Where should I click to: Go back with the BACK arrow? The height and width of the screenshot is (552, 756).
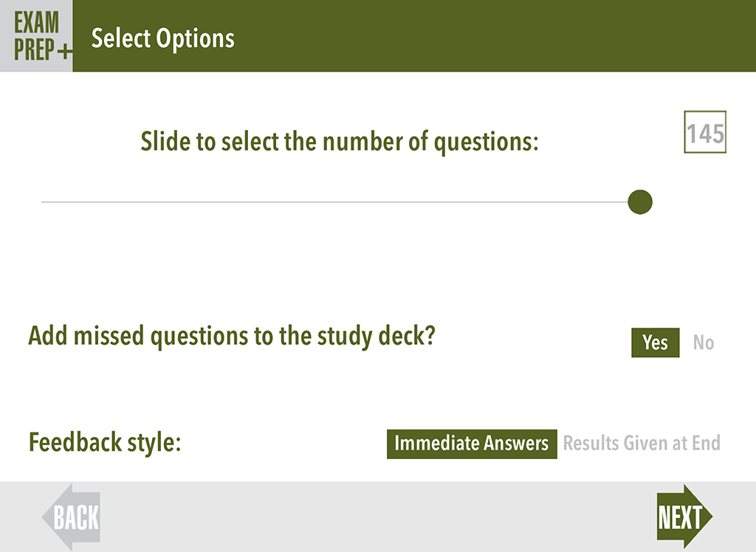[72, 517]
